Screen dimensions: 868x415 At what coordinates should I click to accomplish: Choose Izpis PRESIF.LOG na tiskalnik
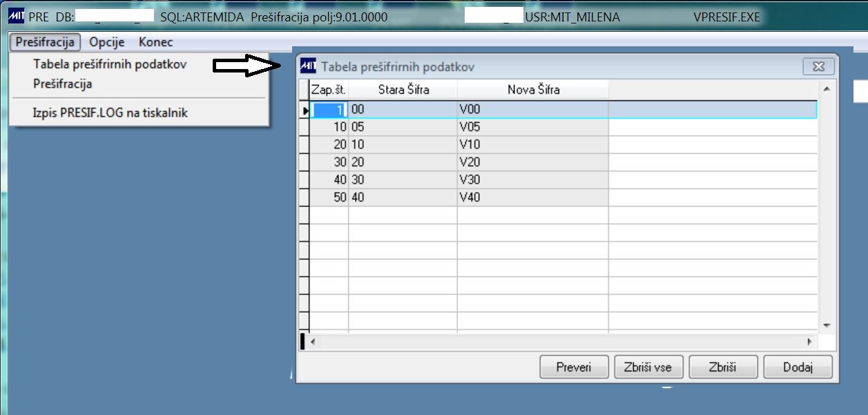110,113
